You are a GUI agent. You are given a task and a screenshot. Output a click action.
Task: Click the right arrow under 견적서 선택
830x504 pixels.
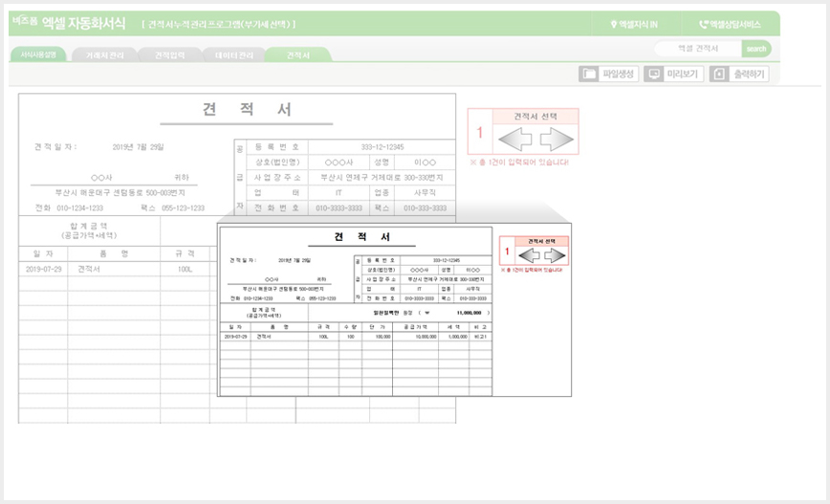[557, 140]
